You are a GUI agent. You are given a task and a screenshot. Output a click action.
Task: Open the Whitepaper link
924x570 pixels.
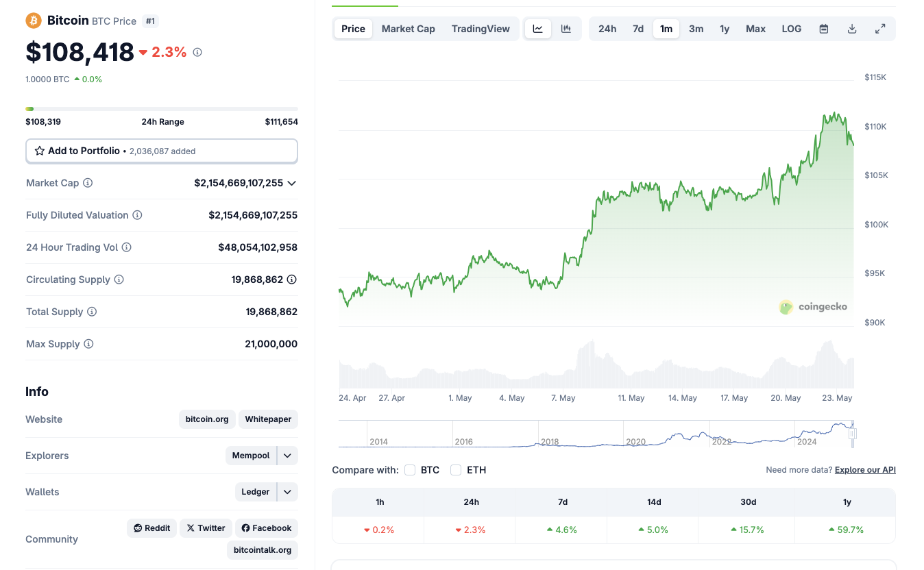(x=268, y=419)
